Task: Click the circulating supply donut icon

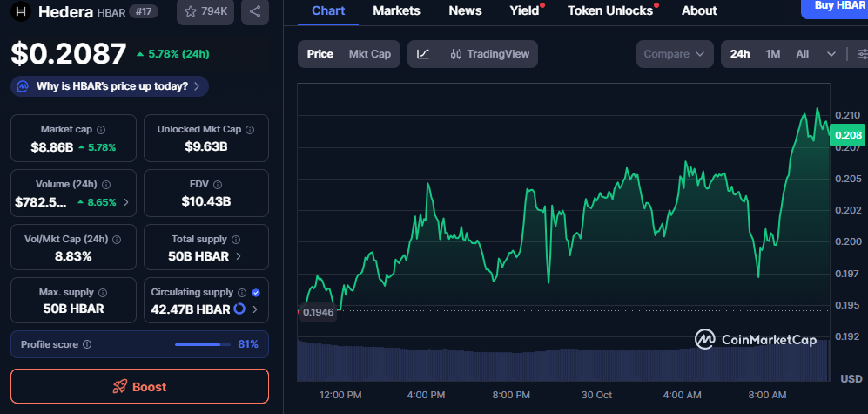Action: (x=239, y=309)
